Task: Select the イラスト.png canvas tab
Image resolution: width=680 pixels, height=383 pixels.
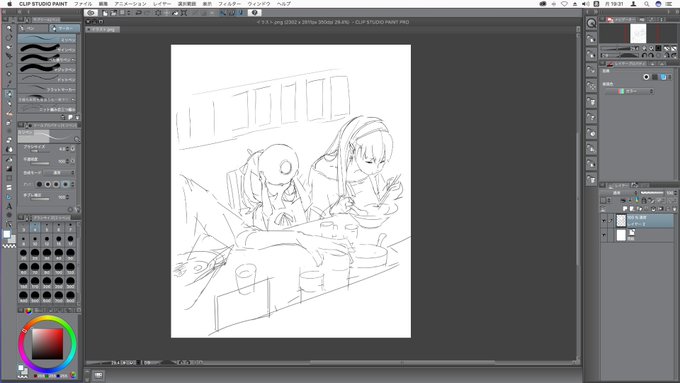Action: point(103,29)
